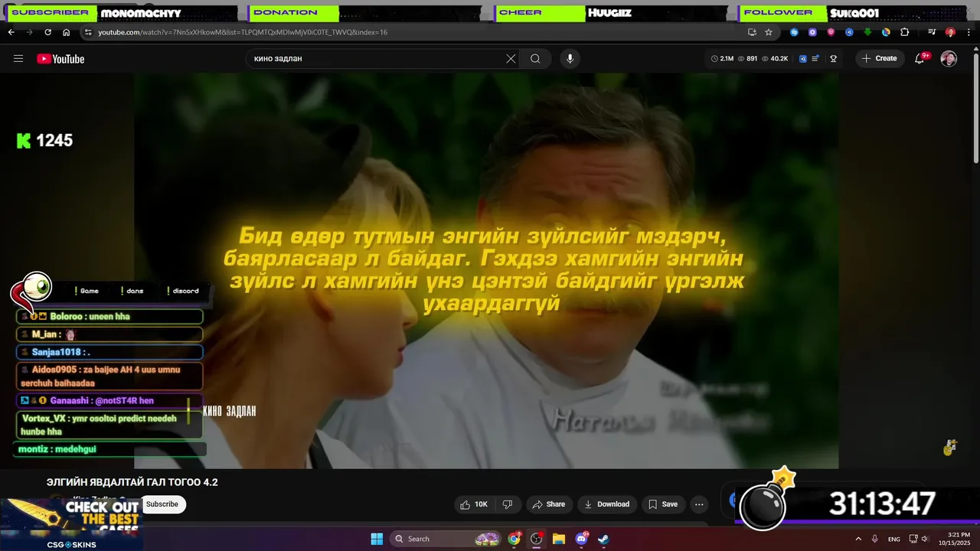
Task: Open the Chrome three-dot menu
Action: tap(969, 32)
